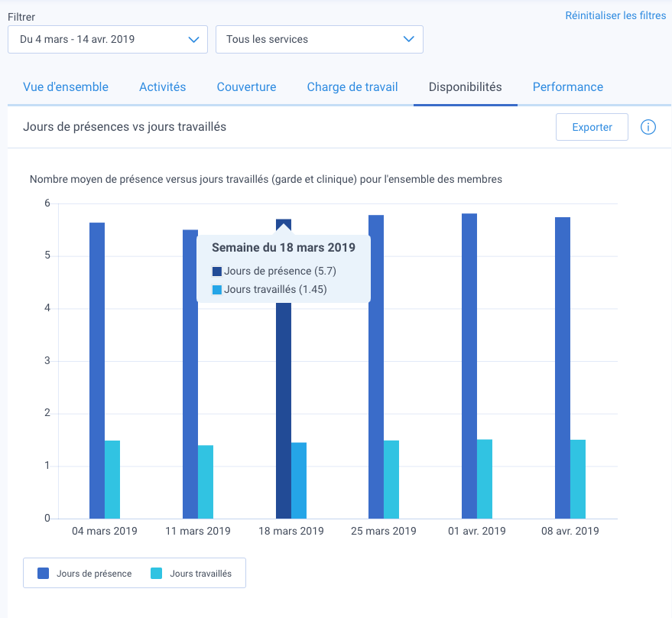
Task: Open the date range dropdown
Action: pos(108,40)
